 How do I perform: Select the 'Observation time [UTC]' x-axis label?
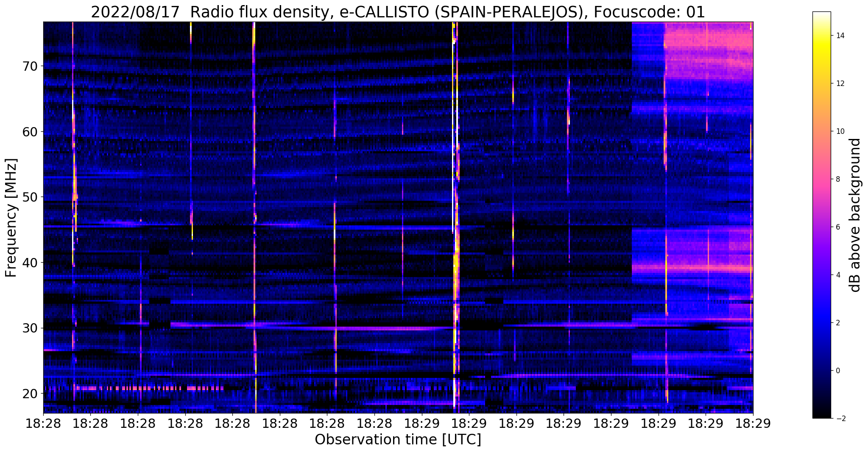tap(398, 440)
